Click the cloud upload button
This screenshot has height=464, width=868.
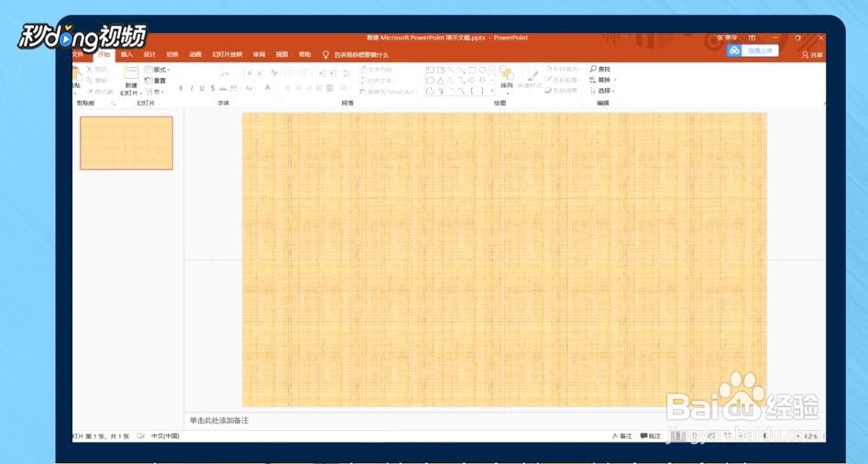(x=753, y=50)
